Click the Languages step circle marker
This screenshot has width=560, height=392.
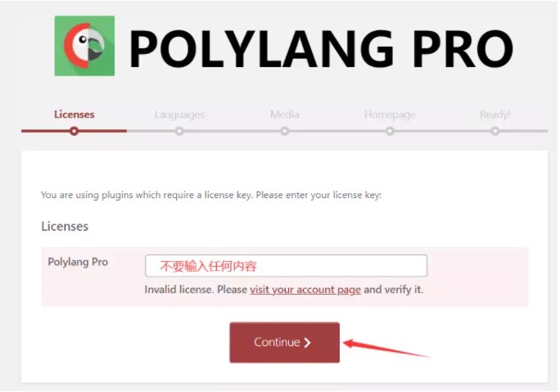click(179, 131)
